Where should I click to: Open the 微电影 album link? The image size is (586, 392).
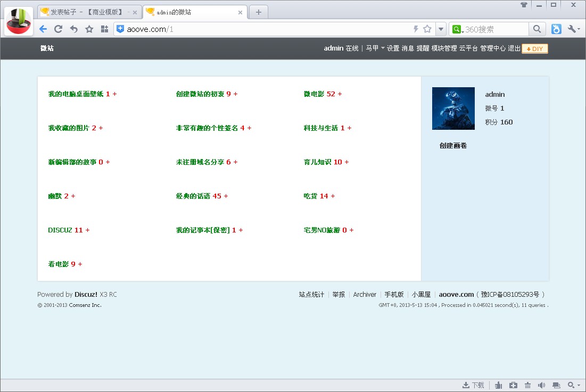click(314, 94)
